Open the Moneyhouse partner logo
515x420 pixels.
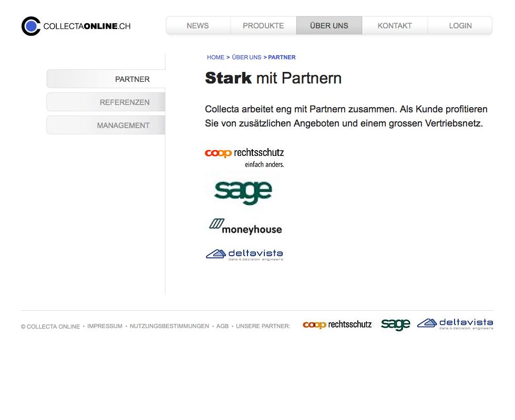(x=246, y=226)
